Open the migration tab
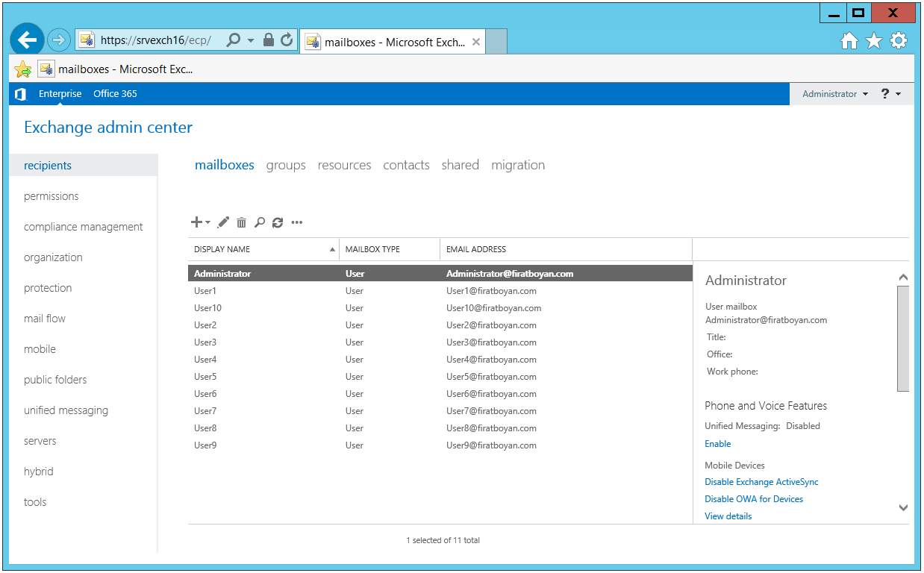Screen dimensions: 924x573 pyautogui.click(x=518, y=165)
